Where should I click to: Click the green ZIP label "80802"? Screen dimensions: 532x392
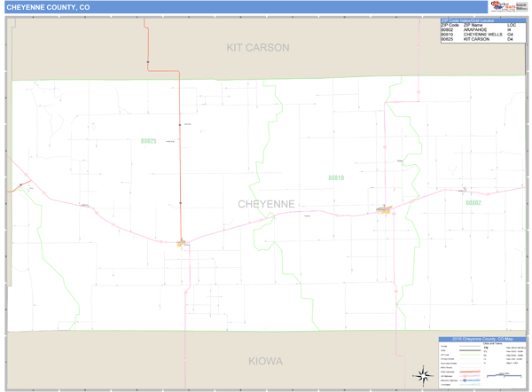(x=473, y=202)
